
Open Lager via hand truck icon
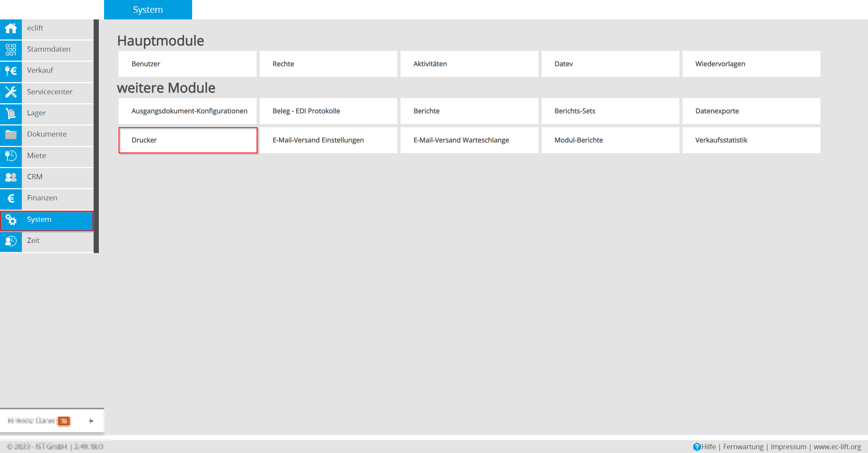coord(11,113)
